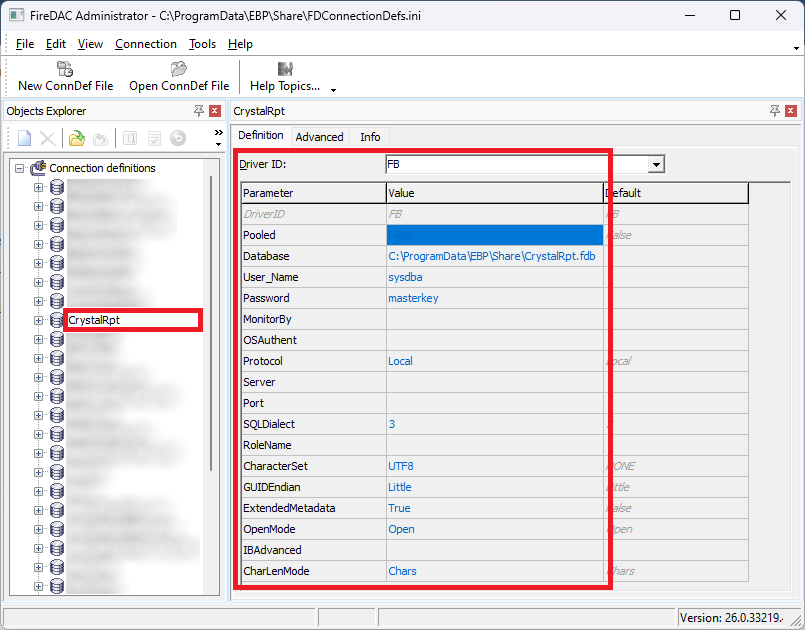Expand the CrystalRpt tree node
This screenshot has width=805, height=630.
point(39,320)
